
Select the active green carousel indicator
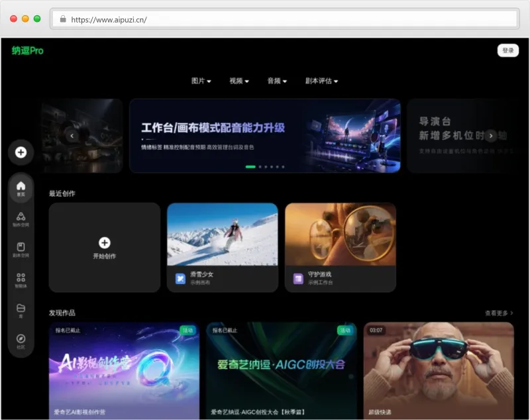(250, 167)
